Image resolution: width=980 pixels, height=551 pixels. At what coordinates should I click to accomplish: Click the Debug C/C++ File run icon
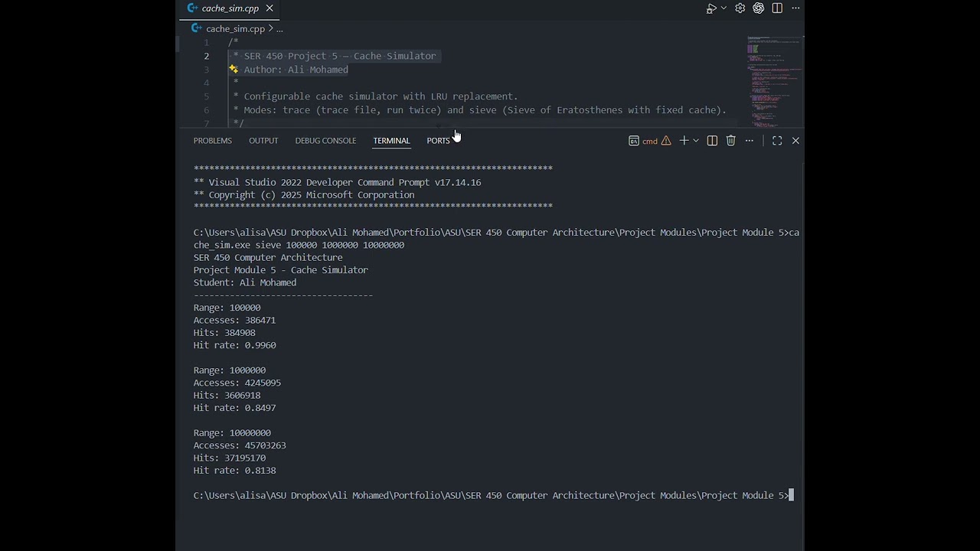coord(711,8)
